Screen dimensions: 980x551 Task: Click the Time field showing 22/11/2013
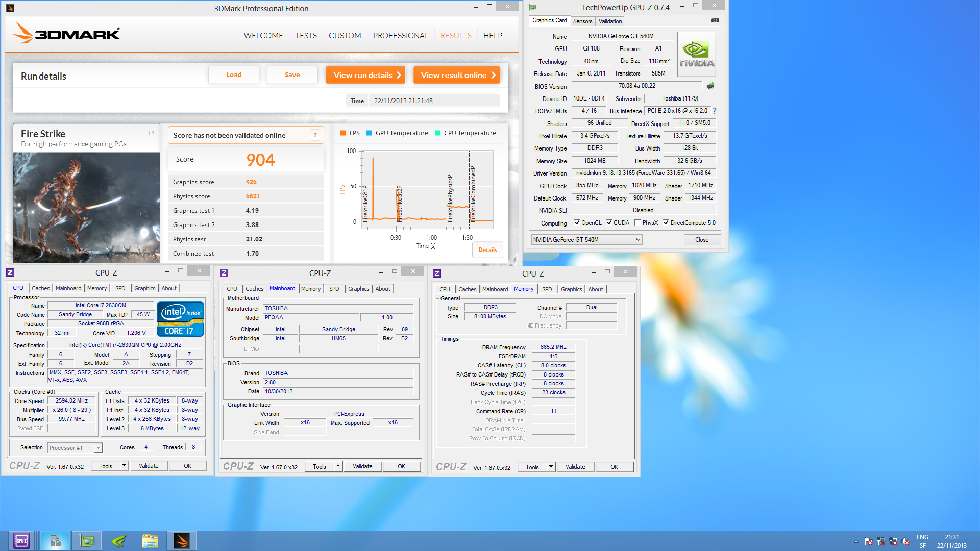pyautogui.click(x=435, y=101)
